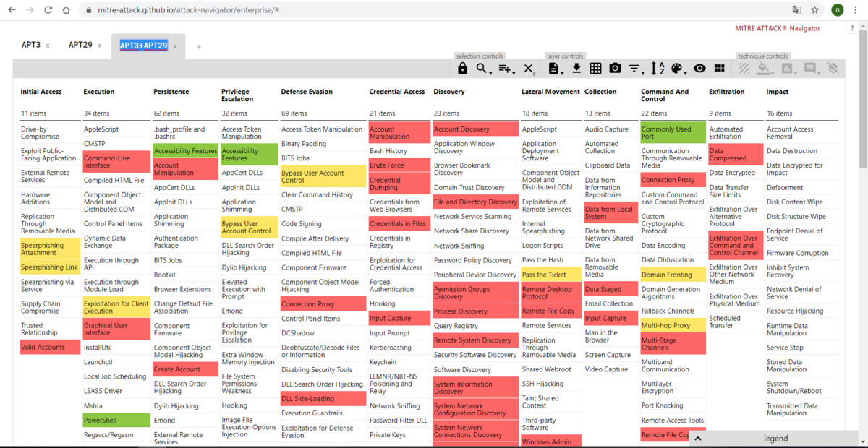Expand the legend panel chevron
This screenshot has height=448, width=868.
(x=697, y=438)
